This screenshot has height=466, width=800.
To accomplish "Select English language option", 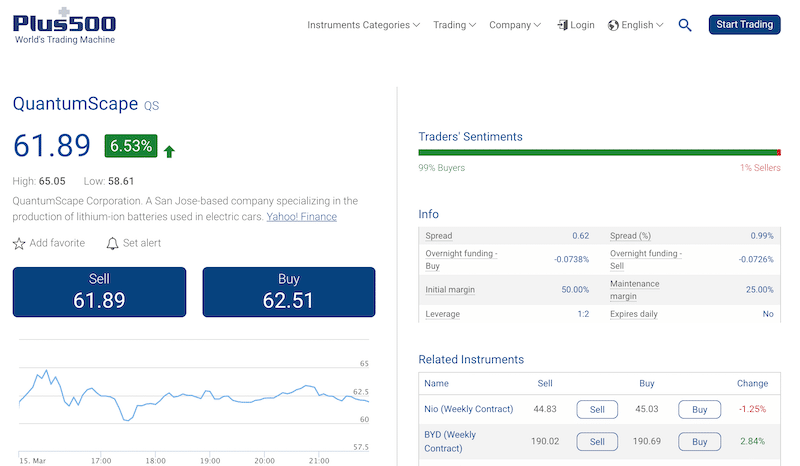I will coord(637,25).
